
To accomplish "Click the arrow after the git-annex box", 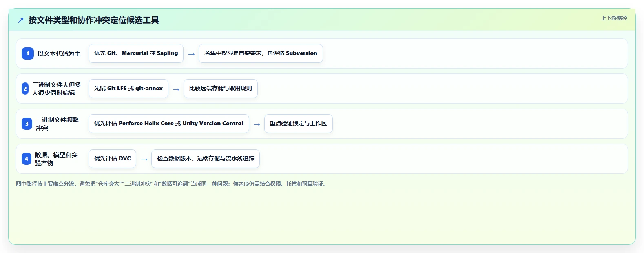I will 176,89.
